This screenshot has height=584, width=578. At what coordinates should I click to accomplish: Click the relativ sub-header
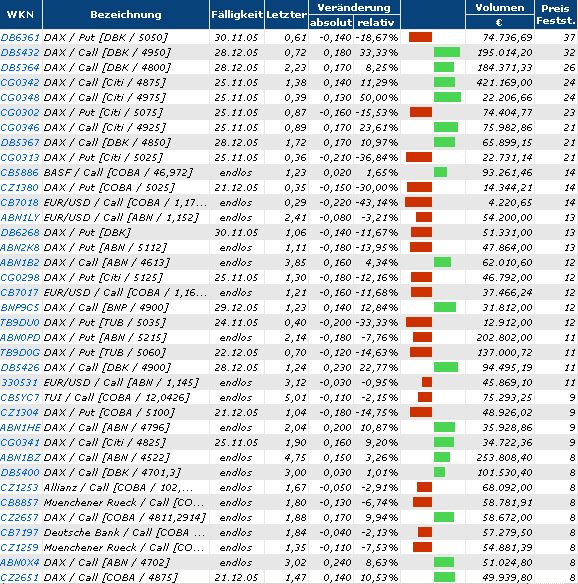click(x=376, y=22)
